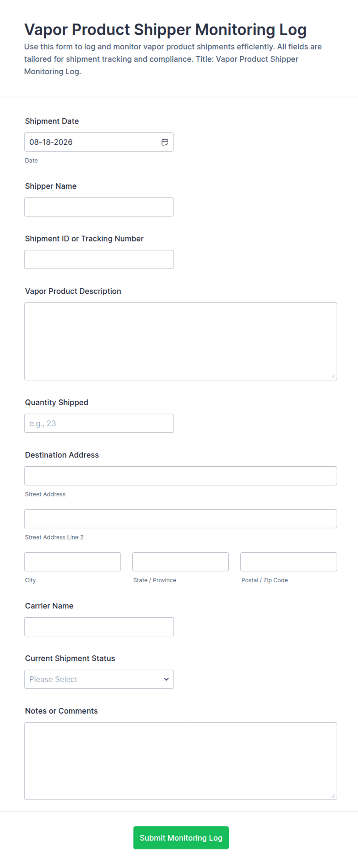Viewport: 358px width, 868px height.
Task: Focus the Shipper Name text box
Action: pos(99,207)
